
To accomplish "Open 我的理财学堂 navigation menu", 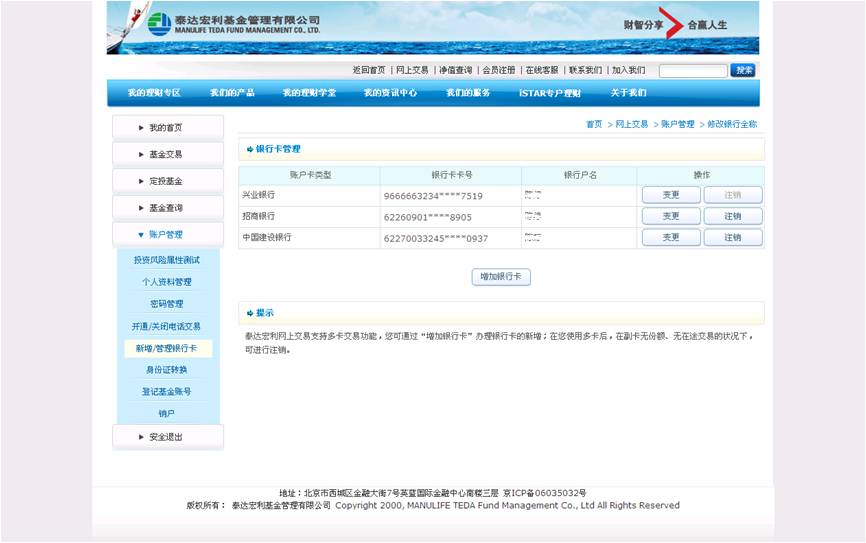I will click(x=309, y=93).
